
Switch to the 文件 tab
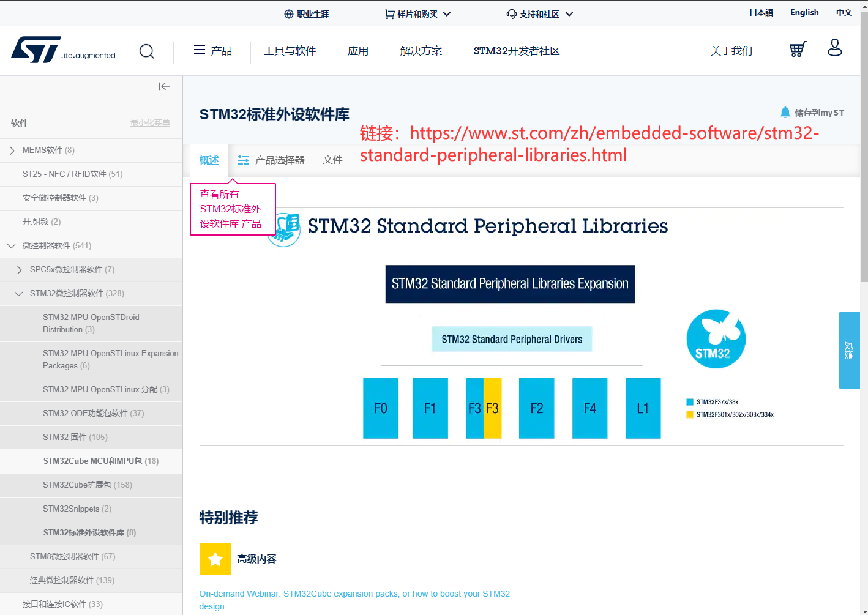332,160
